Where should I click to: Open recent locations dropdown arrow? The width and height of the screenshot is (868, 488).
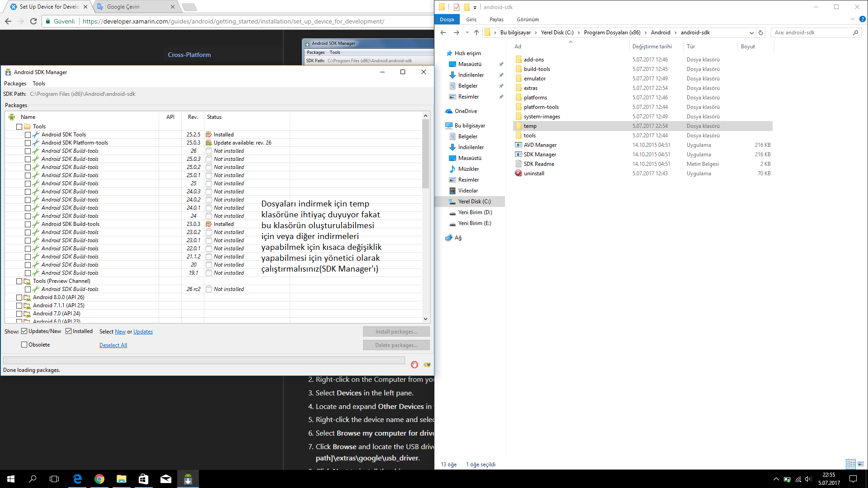467,33
